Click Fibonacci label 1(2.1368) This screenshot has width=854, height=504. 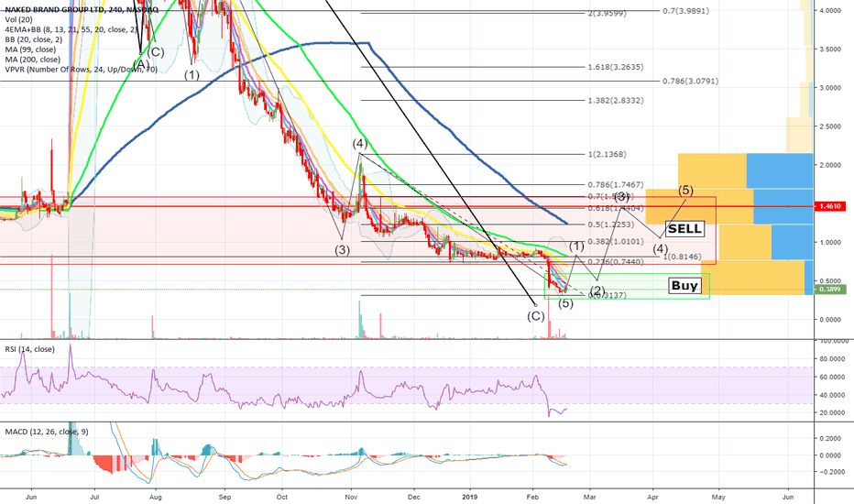tap(607, 154)
